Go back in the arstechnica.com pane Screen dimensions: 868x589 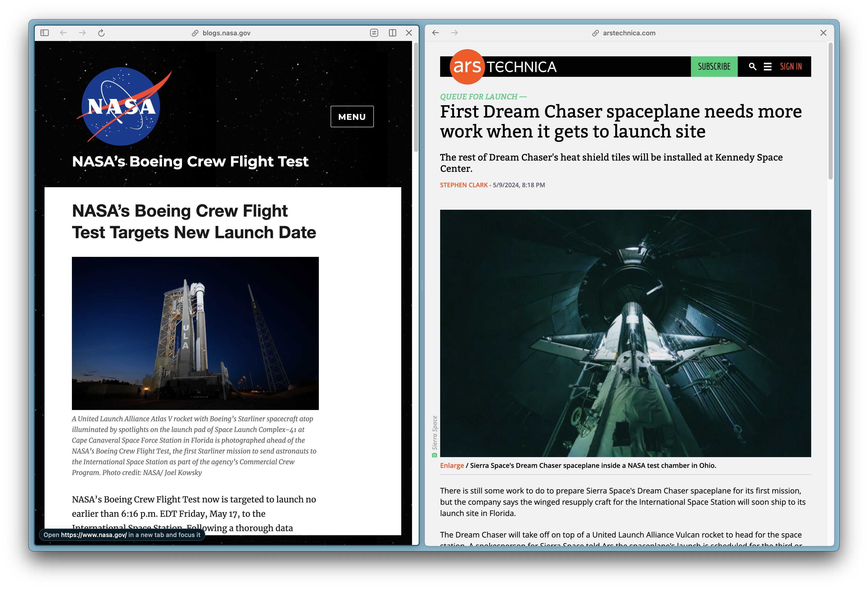pos(436,33)
